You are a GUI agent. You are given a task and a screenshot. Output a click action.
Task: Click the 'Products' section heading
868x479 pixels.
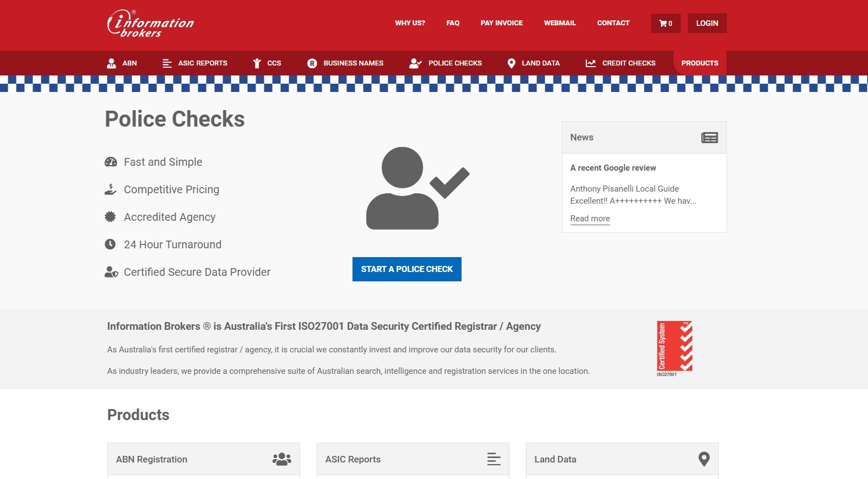pos(138,415)
